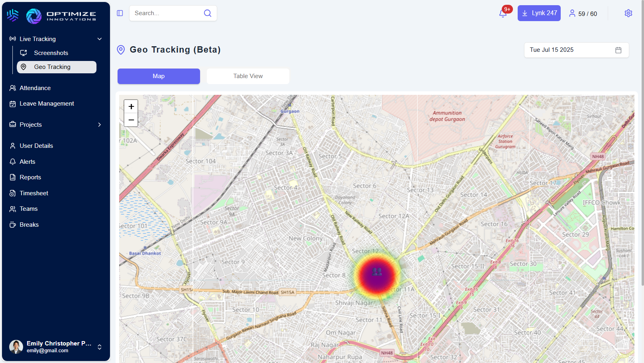Switch to the Table View tab

[248, 76]
